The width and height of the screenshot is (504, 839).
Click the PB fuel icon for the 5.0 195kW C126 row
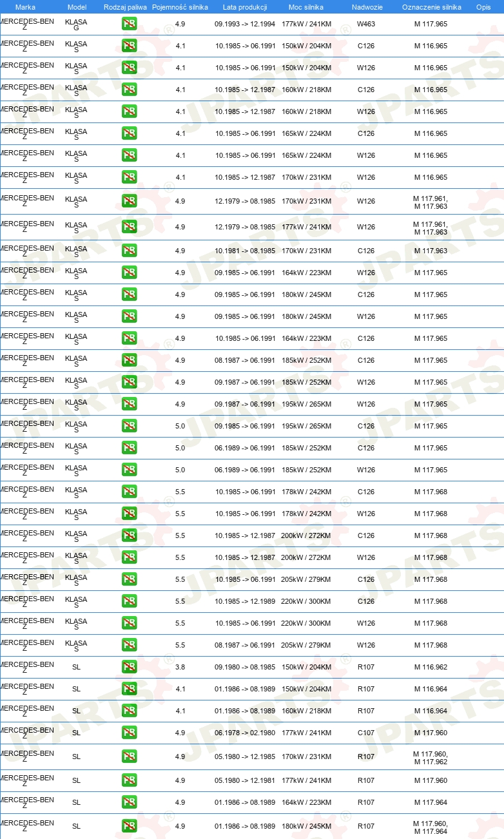click(129, 427)
